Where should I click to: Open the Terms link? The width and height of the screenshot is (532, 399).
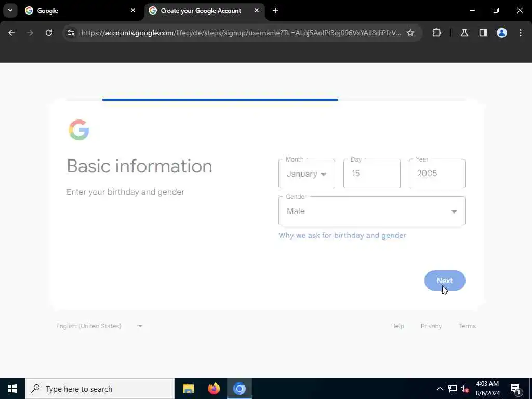(x=467, y=326)
